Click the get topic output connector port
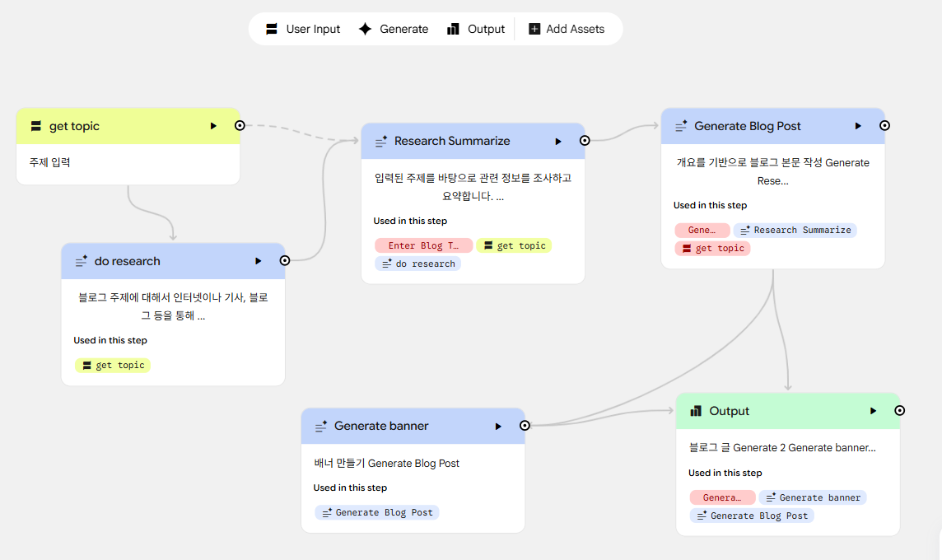Image resolution: width=942 pixels, height=560 pixels. point(240,126)
